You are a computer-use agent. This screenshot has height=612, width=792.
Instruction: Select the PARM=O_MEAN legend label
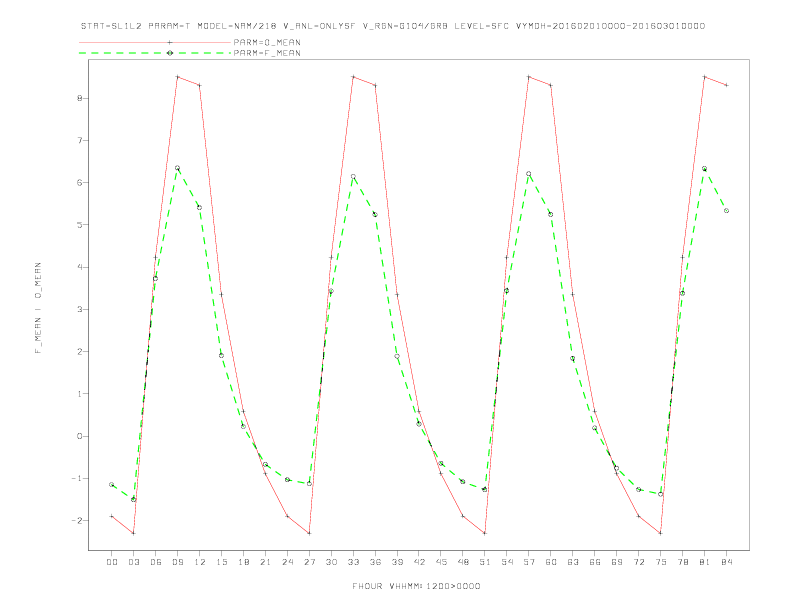[x=267, y=42]
